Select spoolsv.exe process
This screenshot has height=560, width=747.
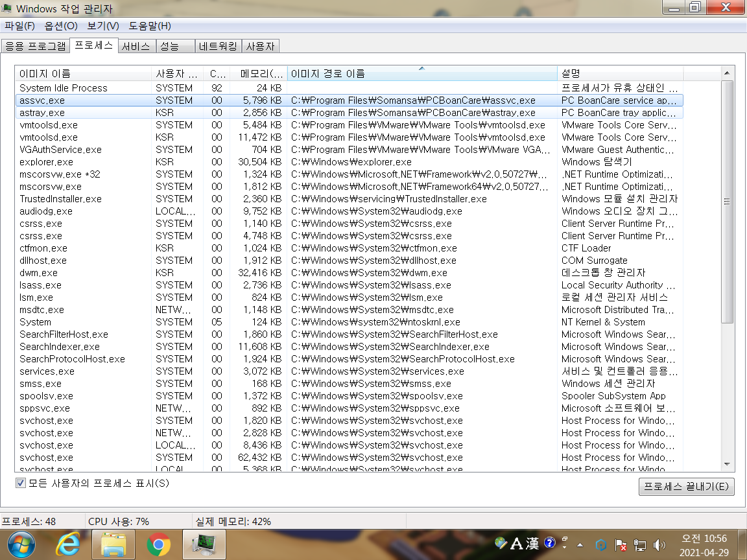350,396
